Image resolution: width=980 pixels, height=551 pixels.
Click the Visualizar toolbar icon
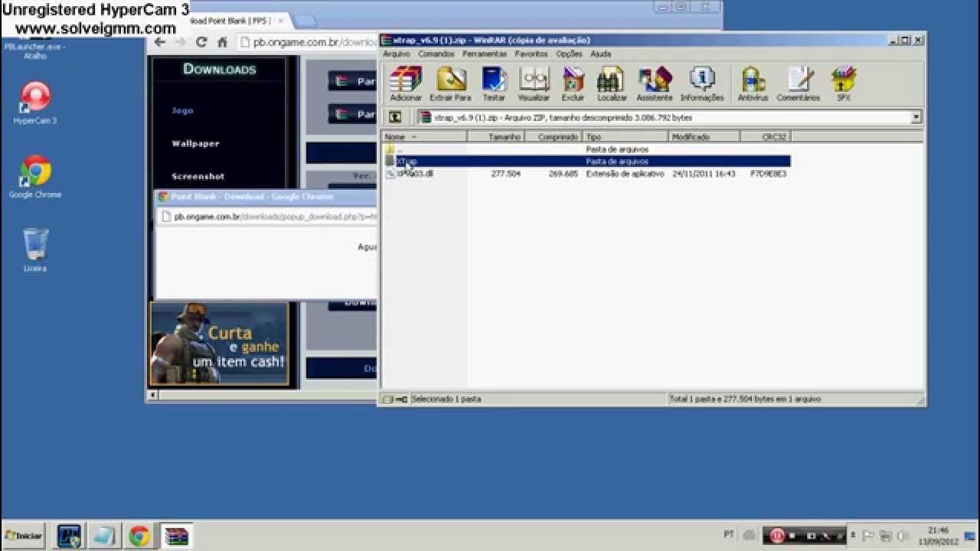point(534,83)
